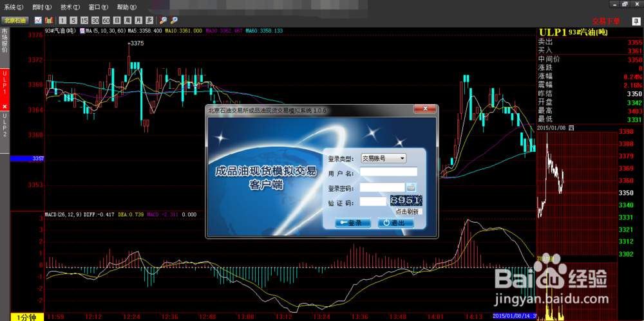The width and height of the screenshot is (644, 321).
Task: Click the 昨结 value 3350
Action: [x=634, y=93]
